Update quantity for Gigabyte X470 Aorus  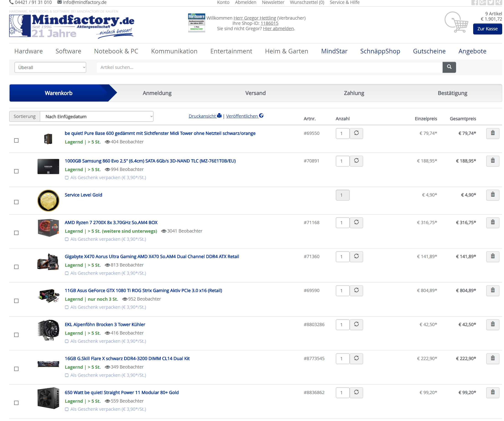pos(356,256)
